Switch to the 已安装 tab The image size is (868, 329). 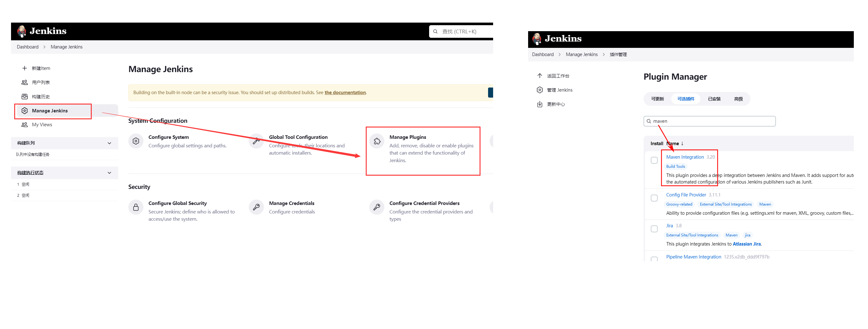pyautogui.click(x=714, y=99)
